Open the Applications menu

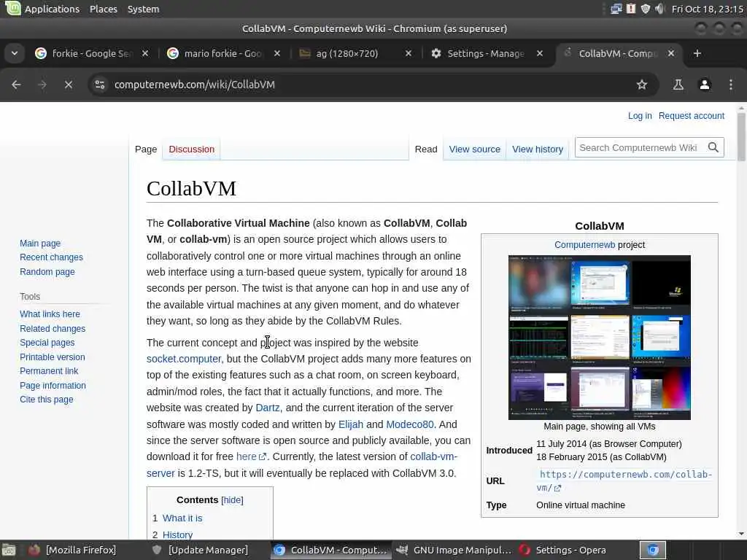[x=52, y=9]
